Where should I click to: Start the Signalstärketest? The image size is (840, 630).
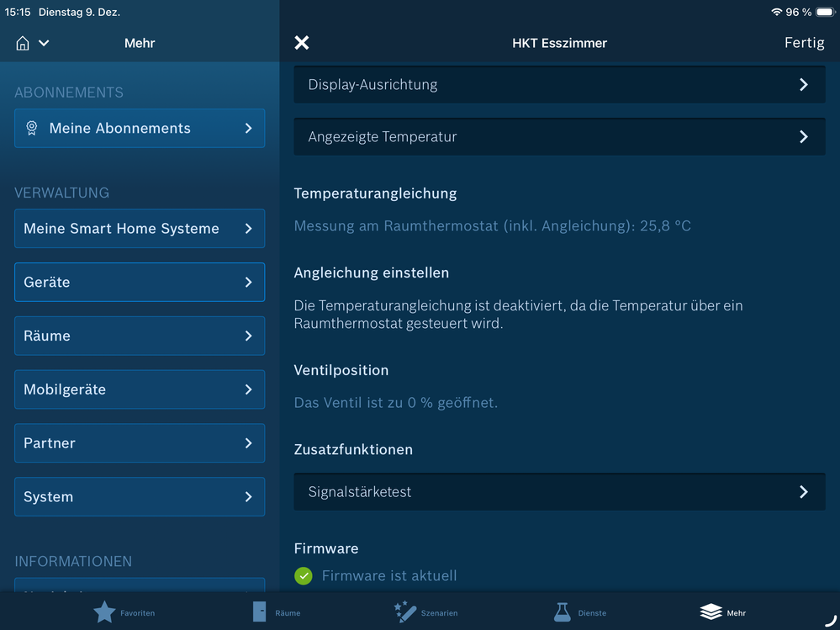(x=559, y=491)
